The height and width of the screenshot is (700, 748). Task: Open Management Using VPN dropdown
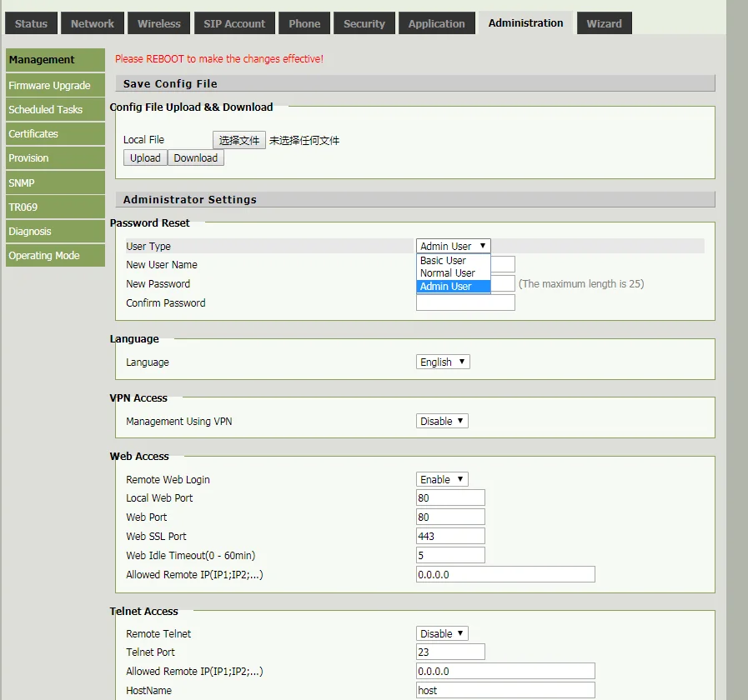pos(442,421)
